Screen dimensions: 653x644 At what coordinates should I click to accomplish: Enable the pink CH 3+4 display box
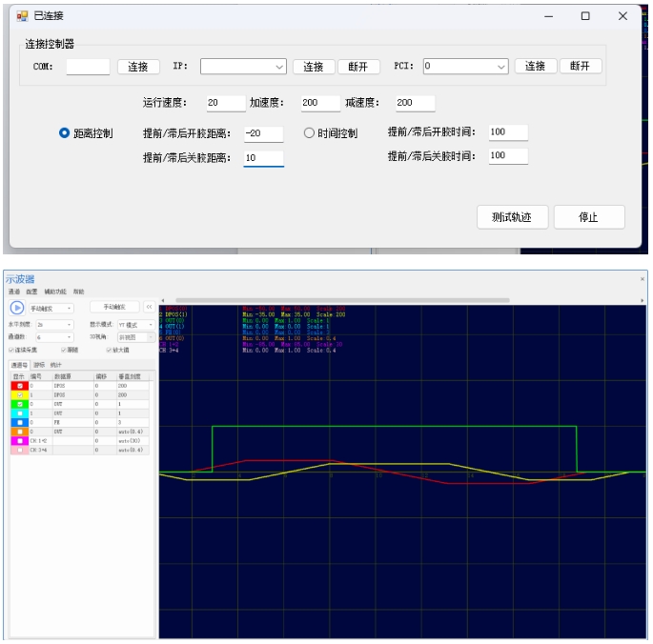click(20, 450)
